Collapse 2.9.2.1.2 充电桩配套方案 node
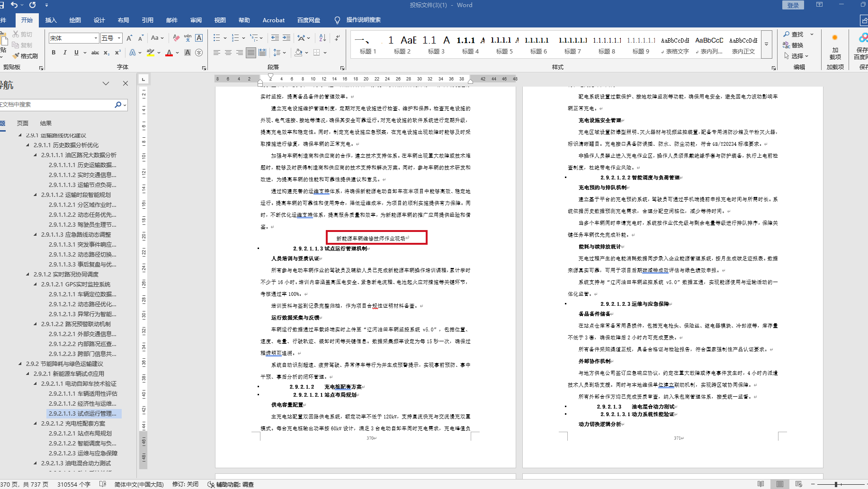Image resolution: width=868 pixels, height=489 pixels. [x=35, y=424]
